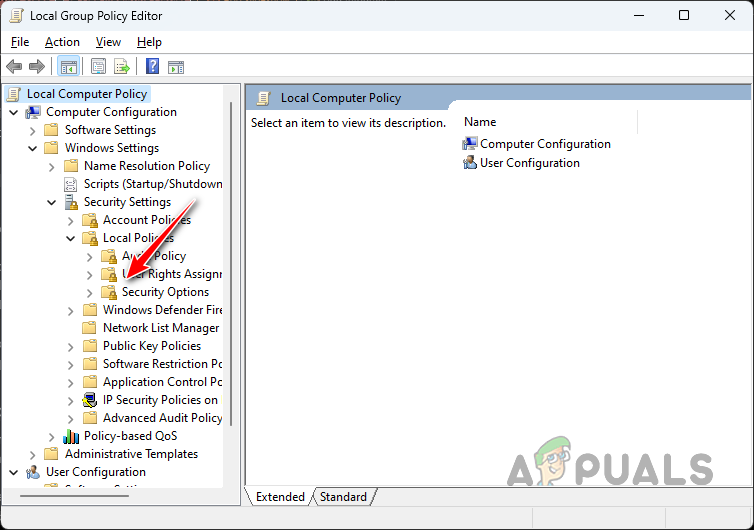This screenshot has height=530, width=754.
Task: Click the tree pane vertical scrollbar
Action: (x=231, y=264)
